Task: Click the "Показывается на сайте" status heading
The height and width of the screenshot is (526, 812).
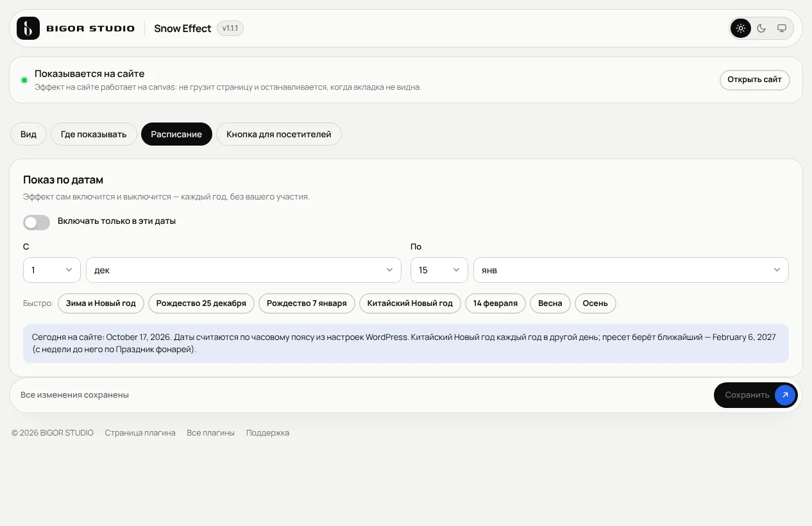Action: coord(89,74)
